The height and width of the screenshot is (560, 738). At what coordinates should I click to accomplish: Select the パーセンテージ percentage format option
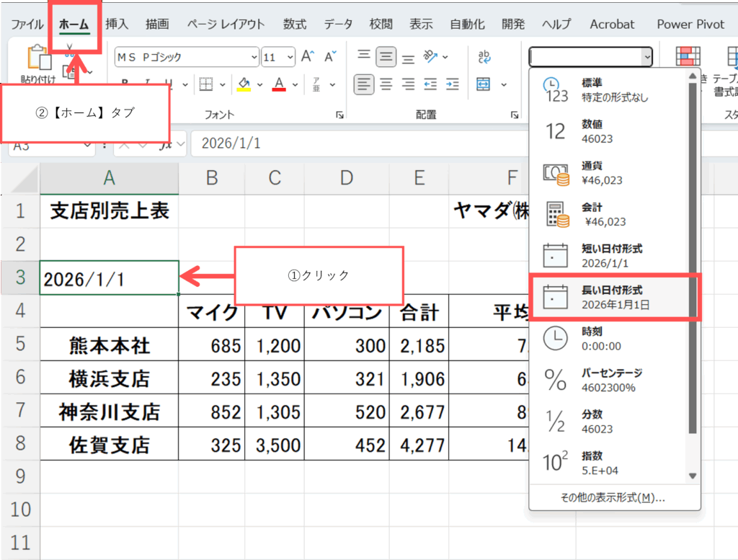coord(613,380)
